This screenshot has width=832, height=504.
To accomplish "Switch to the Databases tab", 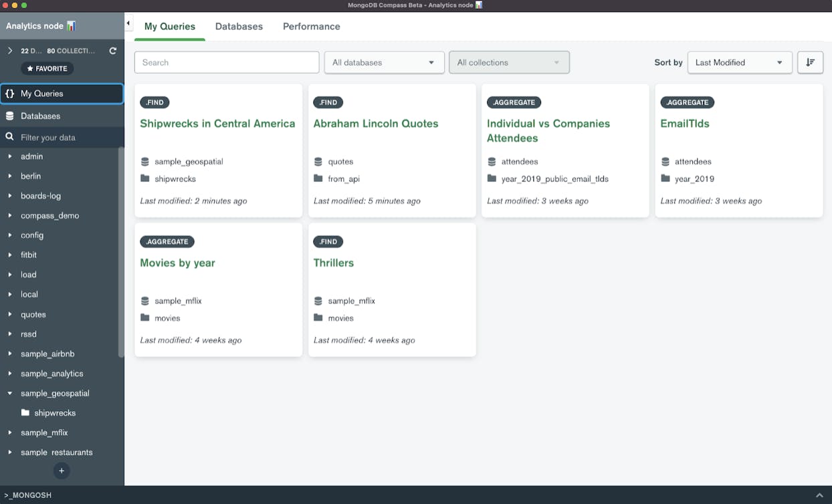I will coord(239,27).
